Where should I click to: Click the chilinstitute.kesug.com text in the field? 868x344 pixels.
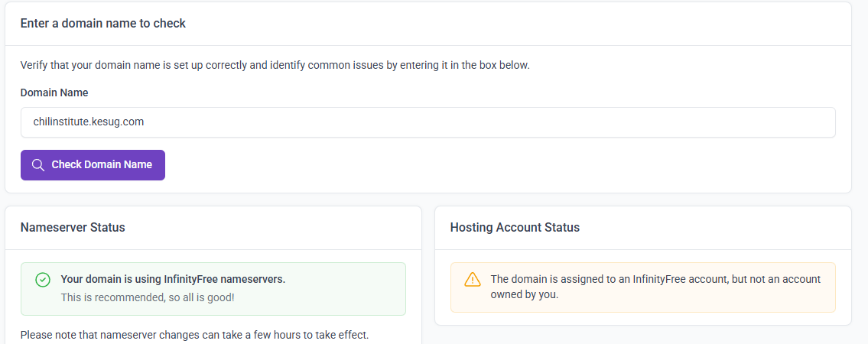tap(89, 122)
